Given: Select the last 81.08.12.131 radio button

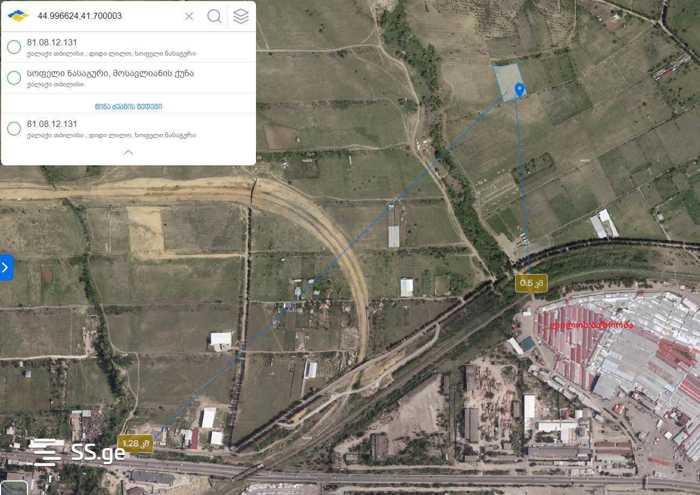Looking at the screenshot, I should click(14, 129).
